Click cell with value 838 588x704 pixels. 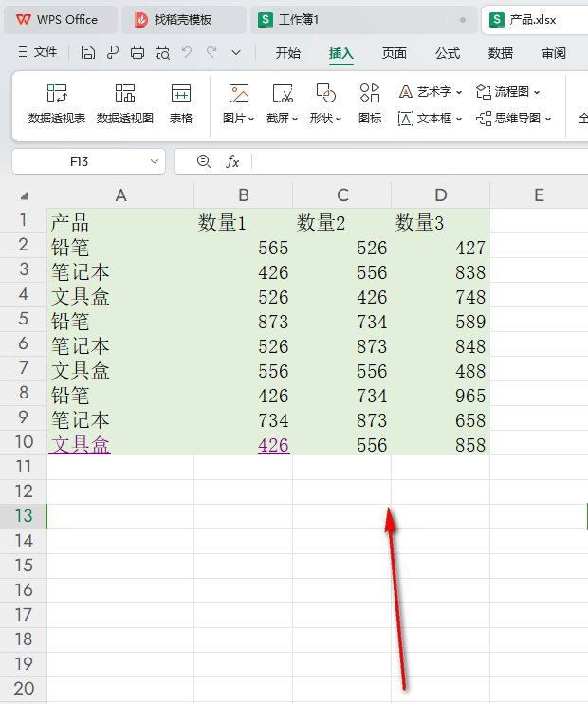441,270
